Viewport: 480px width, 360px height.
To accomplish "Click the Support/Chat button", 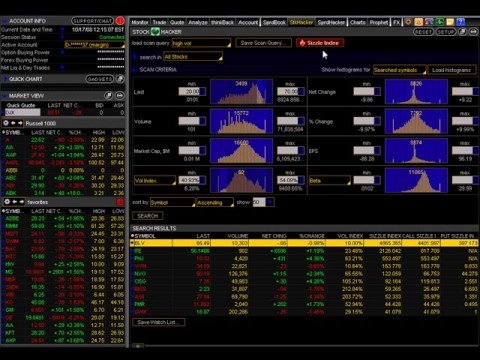I will [93, 21].
